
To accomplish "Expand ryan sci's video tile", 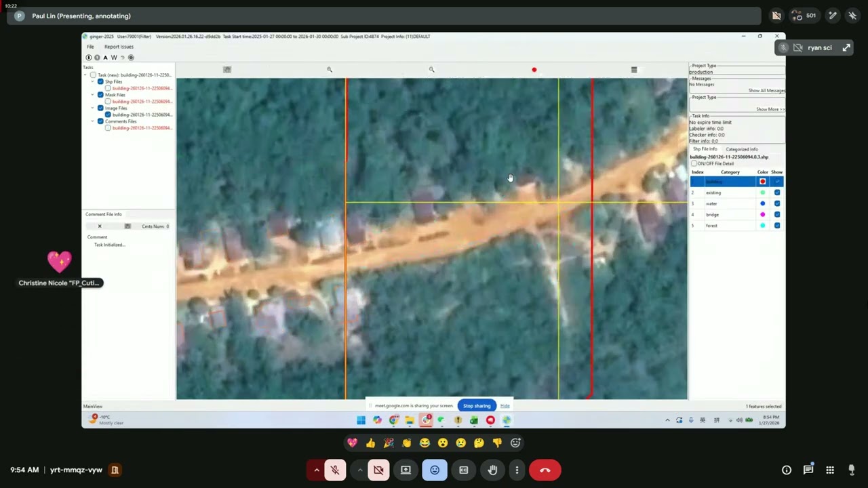I will tap(846, 47).
